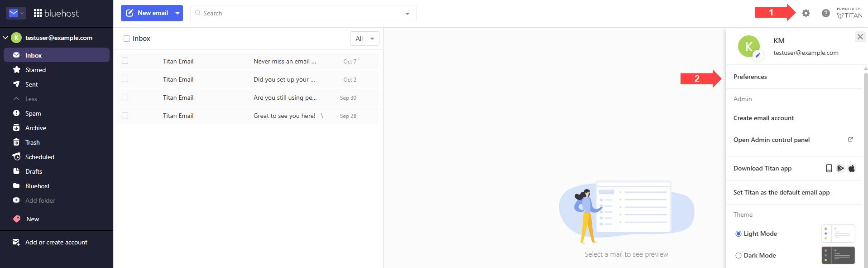Edit profile picture pencil icon
Viewport: 868px width, 268px height.
[x=758, y=55]
